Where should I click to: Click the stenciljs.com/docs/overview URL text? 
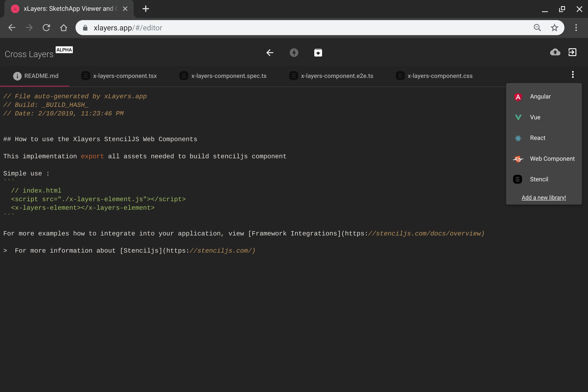(426, 233)
